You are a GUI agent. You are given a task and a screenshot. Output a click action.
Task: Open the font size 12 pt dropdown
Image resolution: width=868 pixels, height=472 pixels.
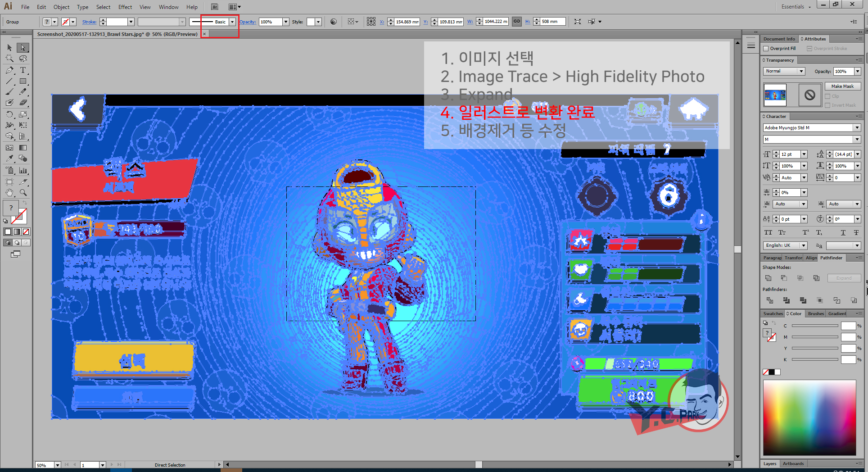pyautogui.click(x=804, y=154)
